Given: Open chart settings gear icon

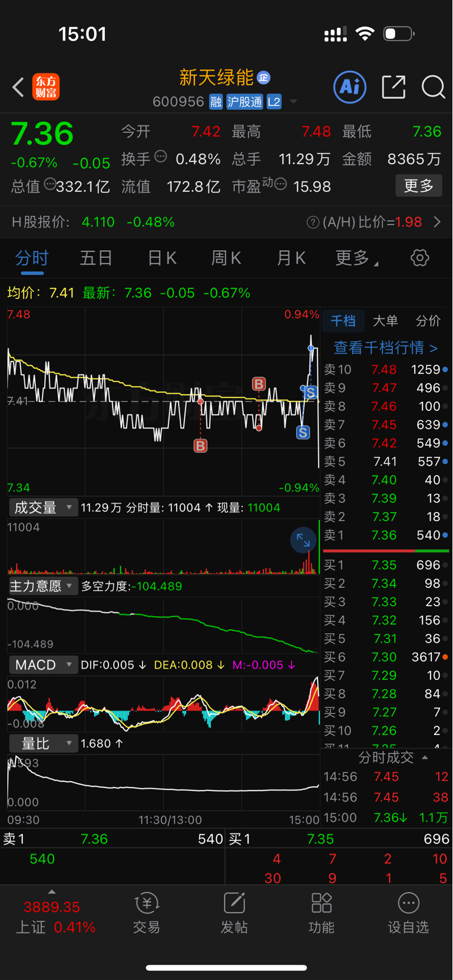Looking at the screenshot, I should 420,258.
